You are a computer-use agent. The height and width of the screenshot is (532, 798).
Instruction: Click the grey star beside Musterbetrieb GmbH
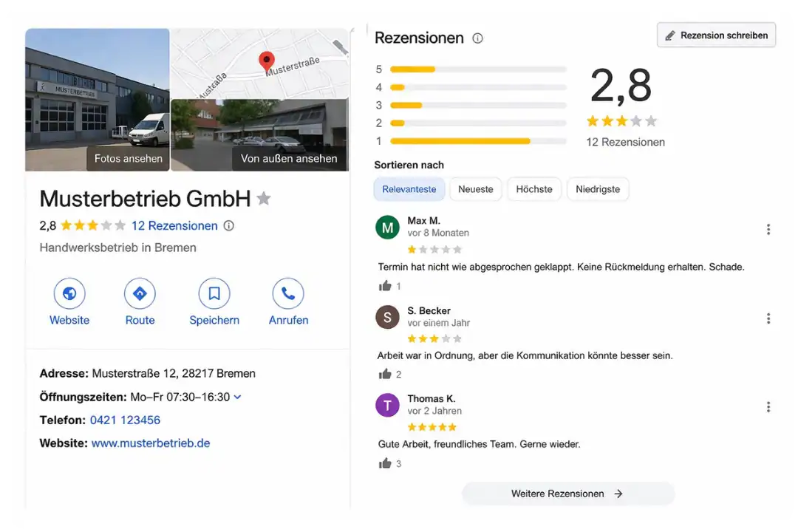click(264, 198)
